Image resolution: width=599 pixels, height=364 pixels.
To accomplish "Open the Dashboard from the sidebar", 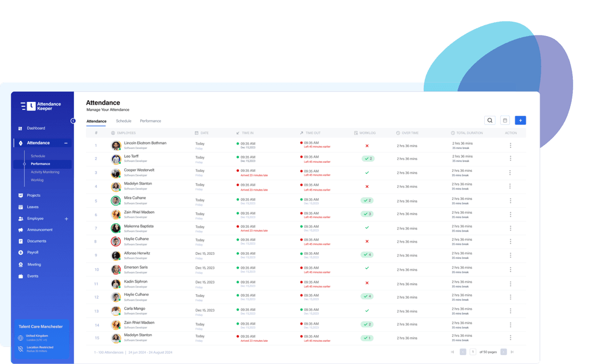I will click(x=35, y=128).
